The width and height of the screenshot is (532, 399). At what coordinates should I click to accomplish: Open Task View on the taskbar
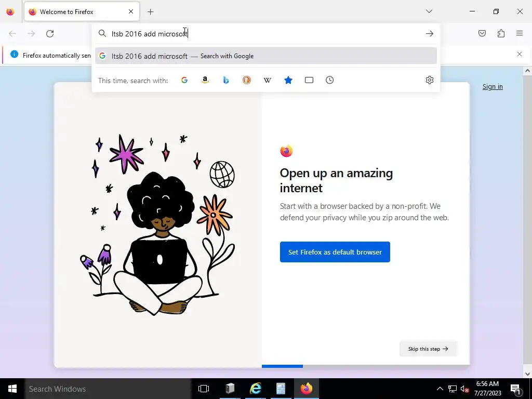[204, 389]
